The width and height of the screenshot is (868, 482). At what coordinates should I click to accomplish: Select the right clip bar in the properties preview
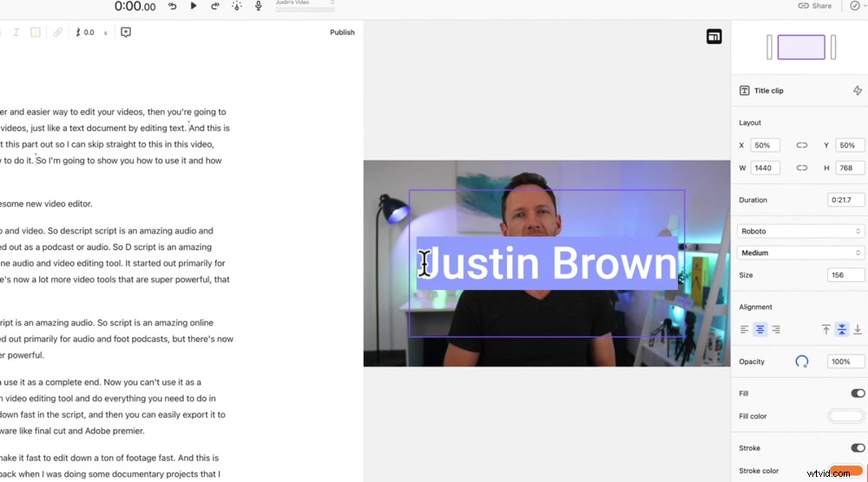(833, 47)
